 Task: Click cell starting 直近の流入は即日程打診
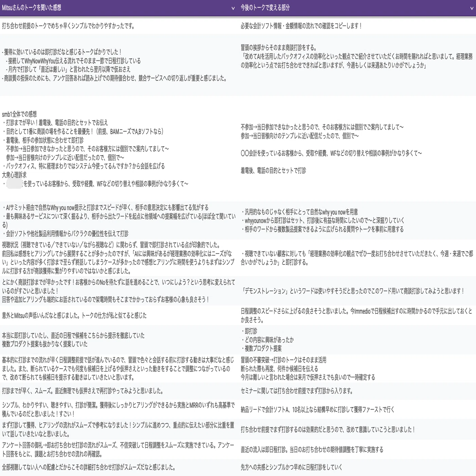357,450
